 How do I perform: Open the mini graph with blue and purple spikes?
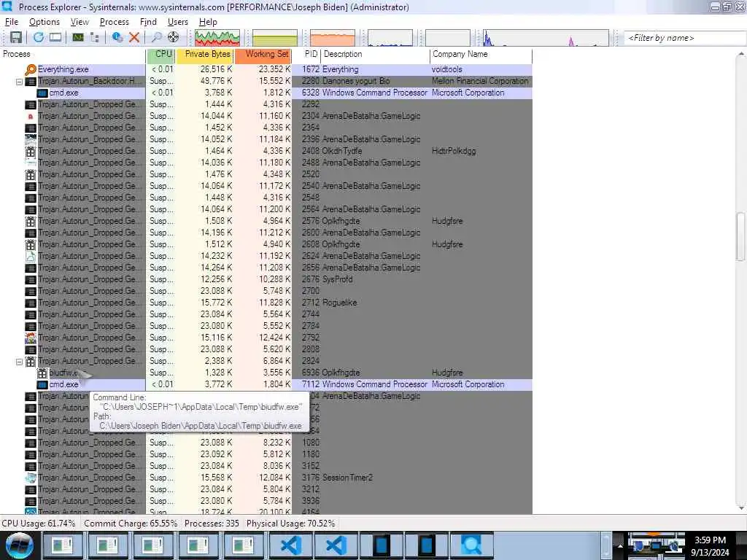546,38
